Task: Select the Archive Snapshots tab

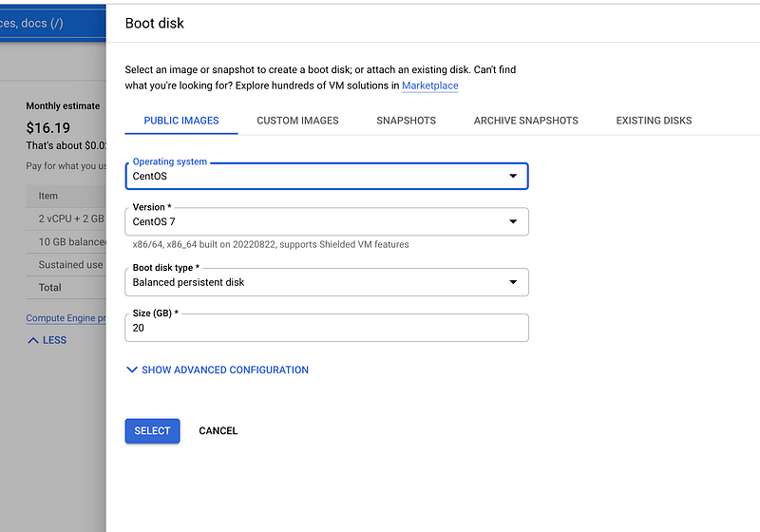Action: point(525,121)
